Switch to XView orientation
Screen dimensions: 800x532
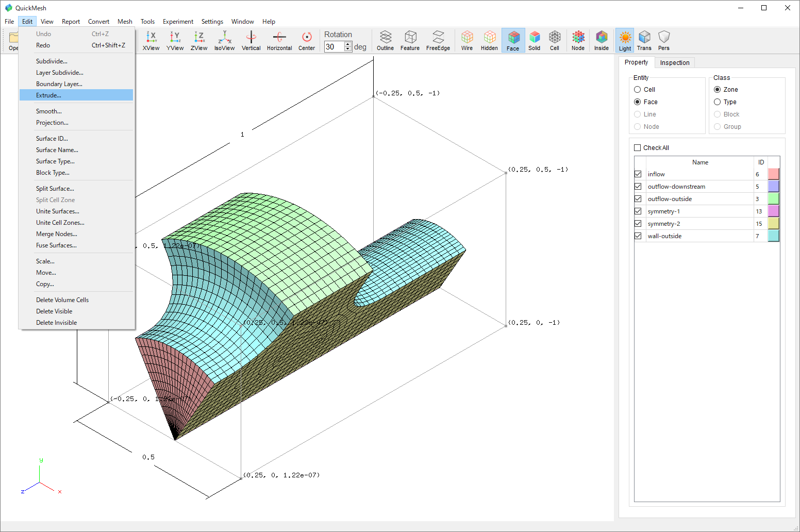coord(151,40)
